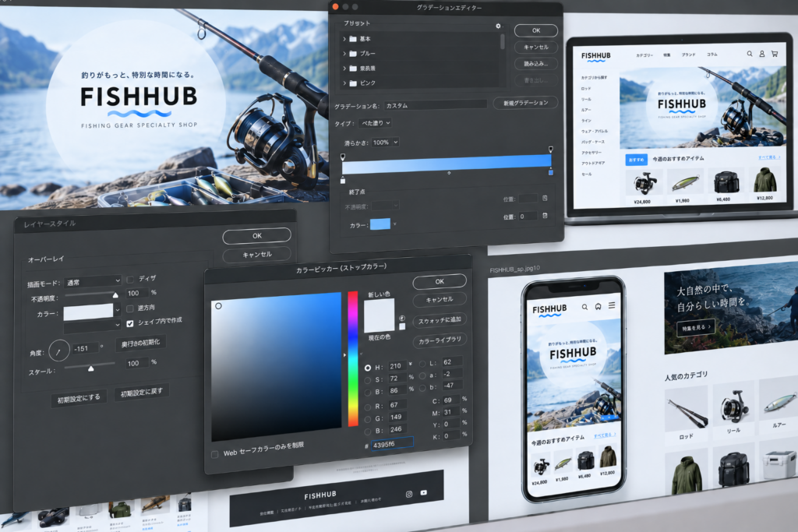Expand the ピンク preset folder

click(x=344, y=83)
